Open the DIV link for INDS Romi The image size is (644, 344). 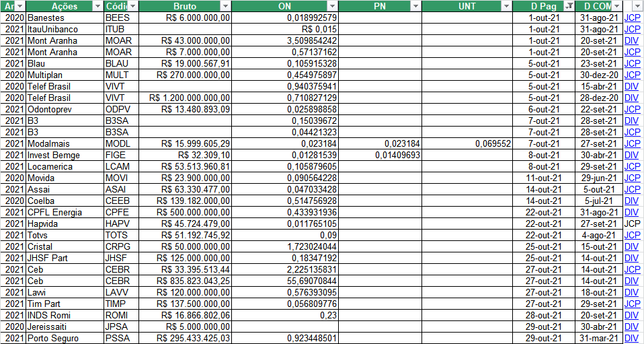[631, 315]
